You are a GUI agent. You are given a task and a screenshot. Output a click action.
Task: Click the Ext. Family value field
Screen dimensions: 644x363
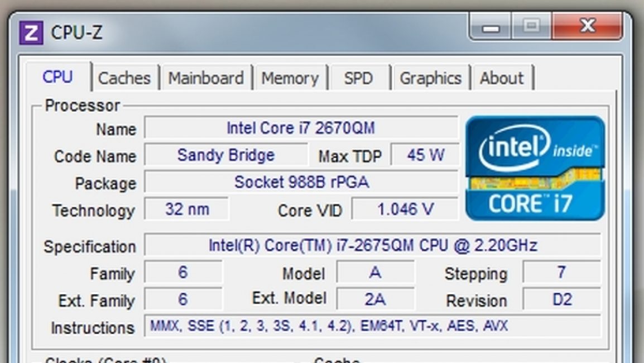tap(183, 299)
